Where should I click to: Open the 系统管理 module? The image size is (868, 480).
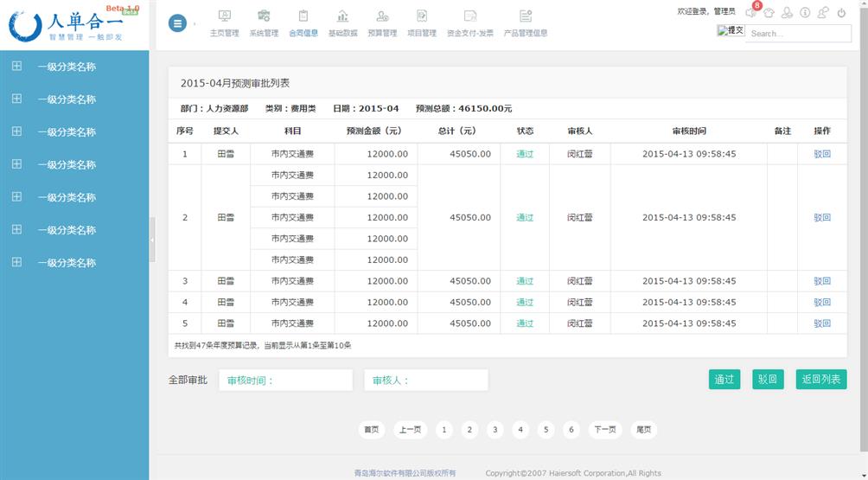264,23
